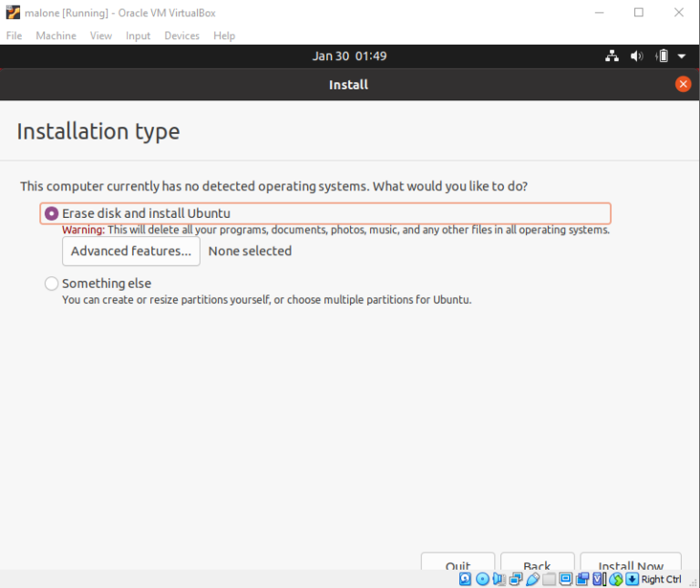
Task: Click the 'Advanced features...' button
Action: 131,252
